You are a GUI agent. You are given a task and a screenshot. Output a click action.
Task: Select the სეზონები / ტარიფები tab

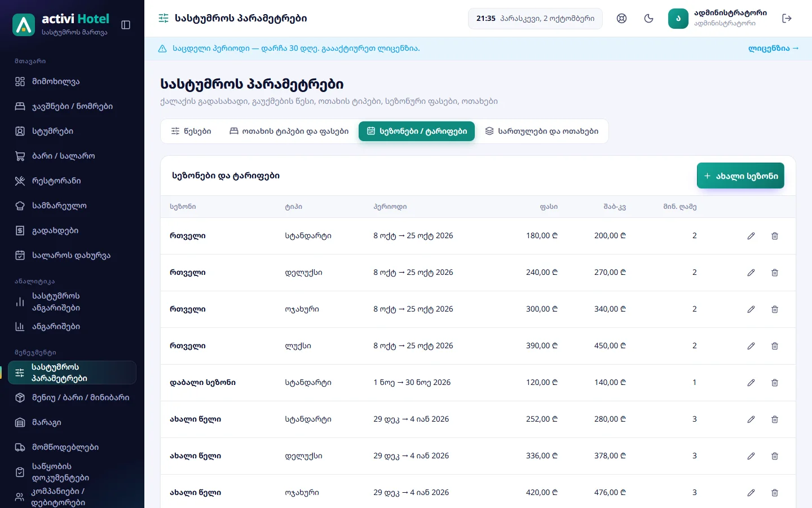[417, 132]
